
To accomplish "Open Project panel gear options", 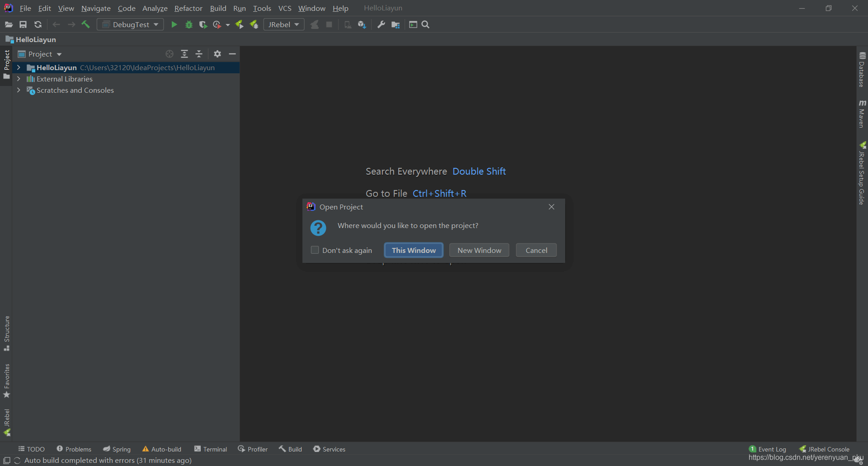I will (x=217, y=54).
